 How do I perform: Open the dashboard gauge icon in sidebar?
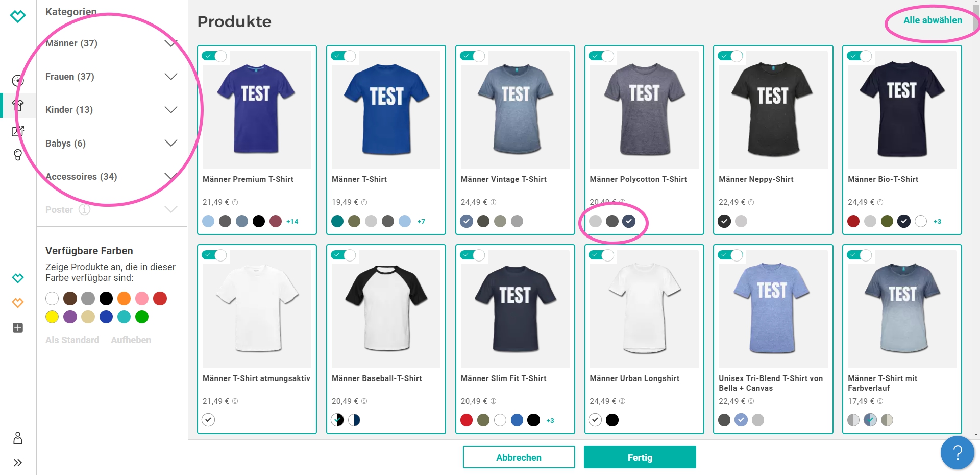click(x=18, y=80)
